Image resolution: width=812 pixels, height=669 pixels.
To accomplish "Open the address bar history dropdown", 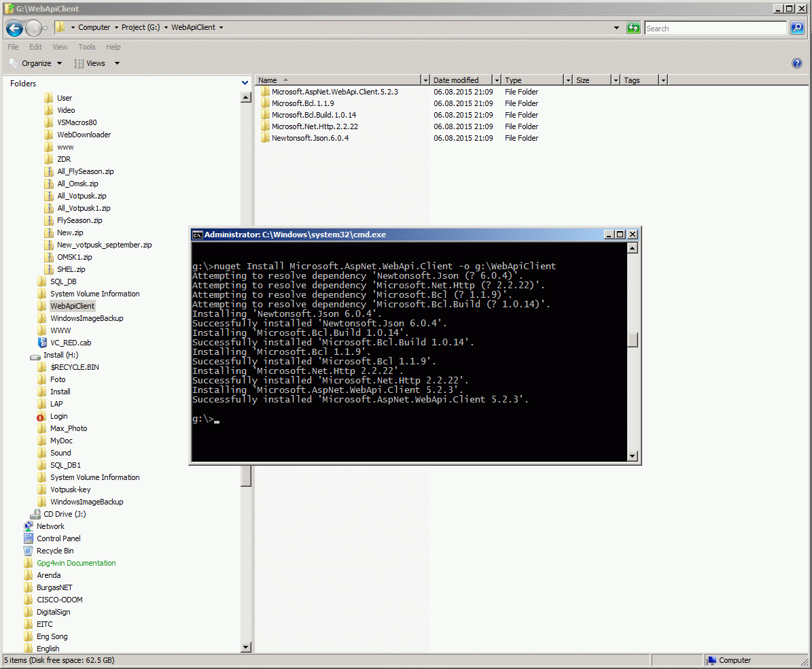I will click(x=616, y=28).
